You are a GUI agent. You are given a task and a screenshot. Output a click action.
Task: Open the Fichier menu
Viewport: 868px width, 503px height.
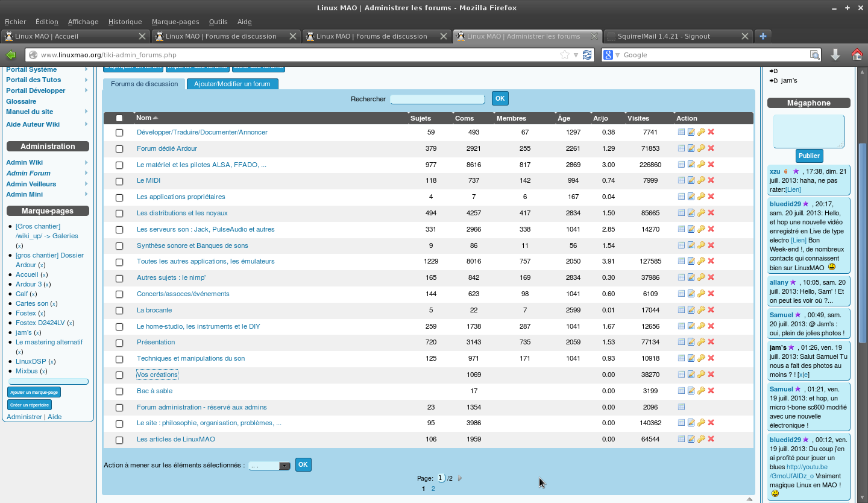[x=16, y=22]
